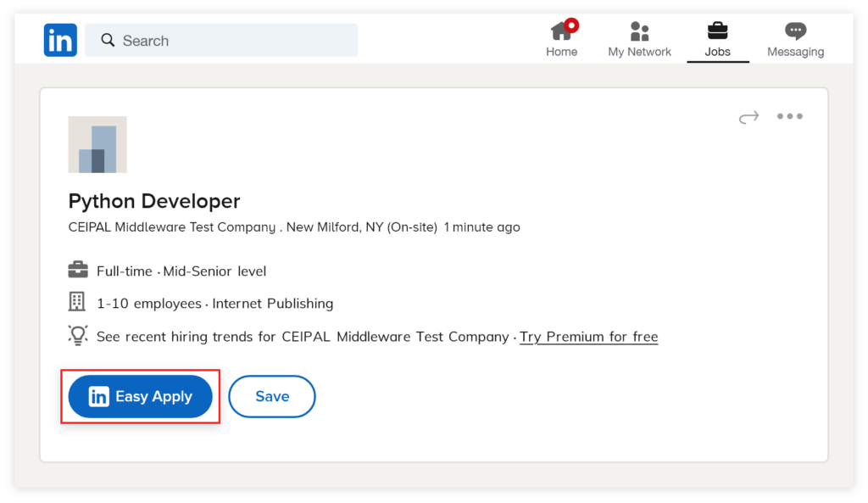Open the My Network tab

639,39
